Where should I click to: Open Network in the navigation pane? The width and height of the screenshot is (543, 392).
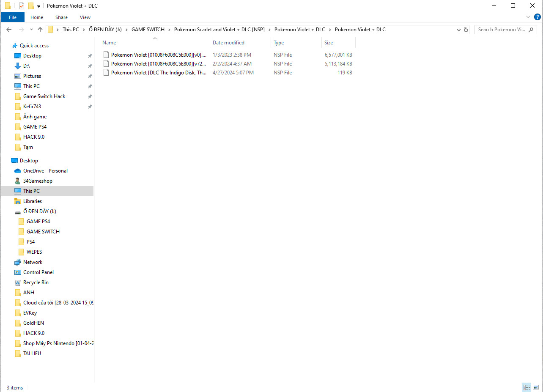[x=33, y=262]
